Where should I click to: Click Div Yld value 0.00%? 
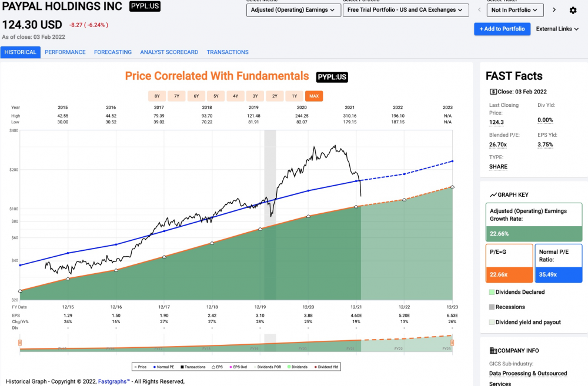click(545, 120)
